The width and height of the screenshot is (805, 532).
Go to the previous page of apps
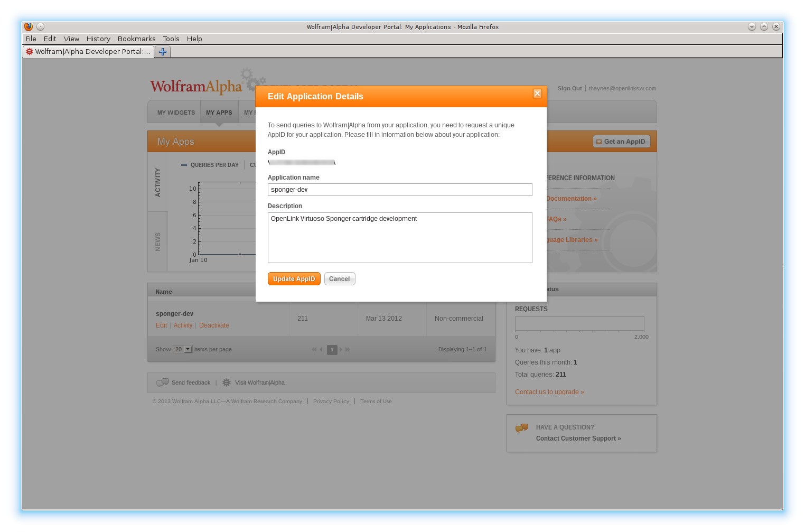(321, 349)
